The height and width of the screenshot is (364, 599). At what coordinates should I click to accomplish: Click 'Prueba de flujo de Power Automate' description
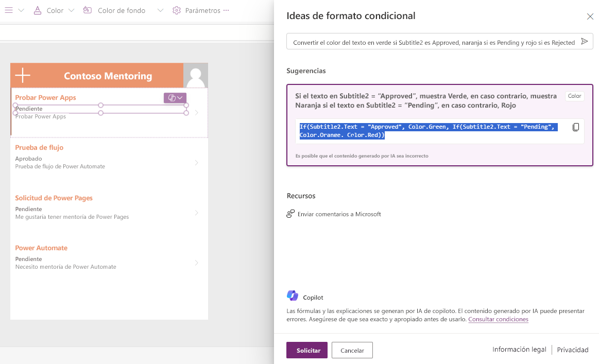pos(60,166)
